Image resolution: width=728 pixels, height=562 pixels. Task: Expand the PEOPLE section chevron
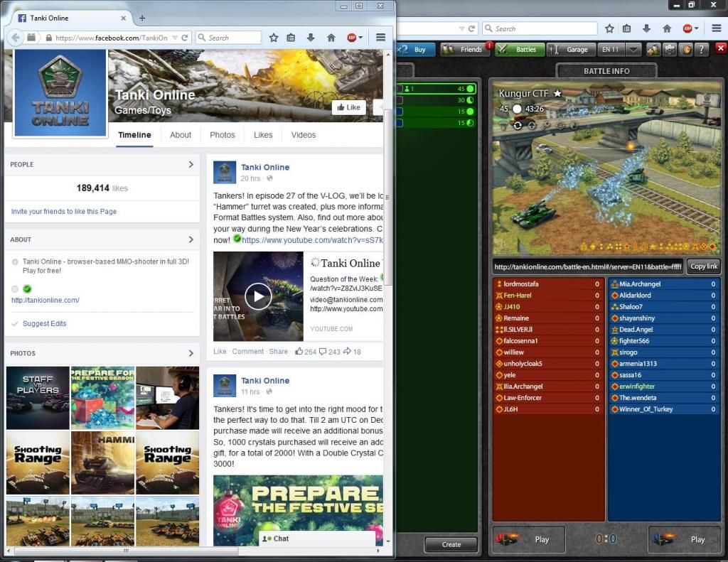pyautogui.click(x=191, y=165)
